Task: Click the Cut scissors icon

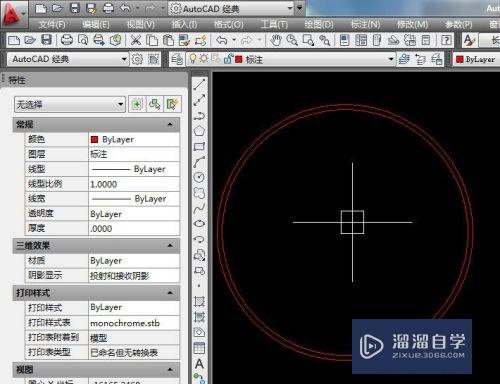Action: (x=135, y=40)
